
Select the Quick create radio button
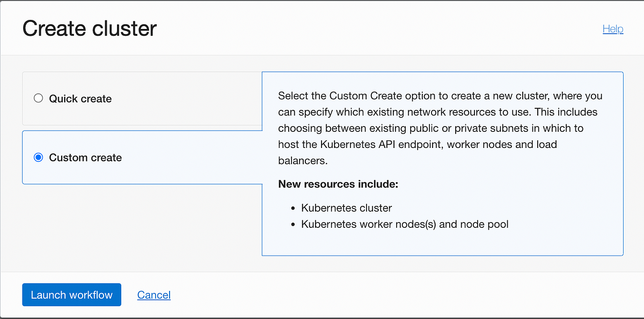coord(38,99)
